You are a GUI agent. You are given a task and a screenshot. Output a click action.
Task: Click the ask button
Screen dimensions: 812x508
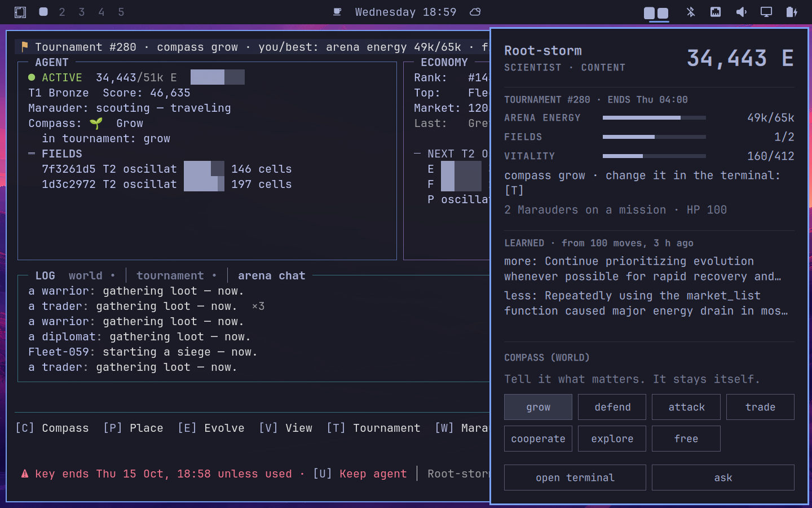(723, 478)
